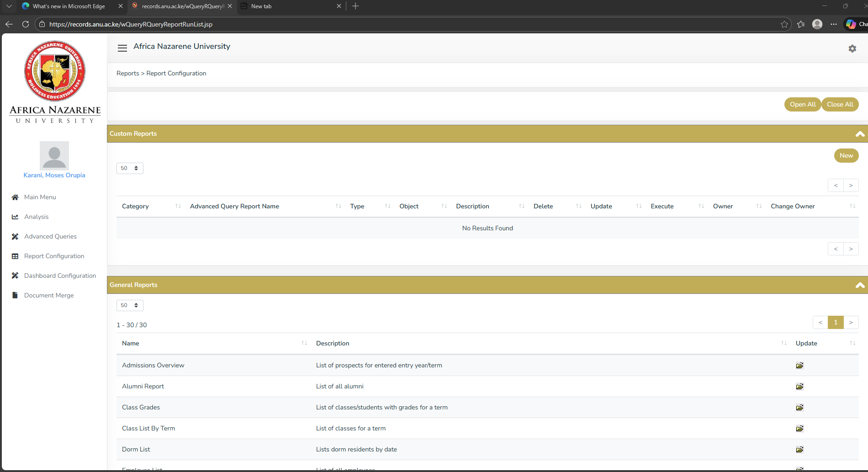The image size is (868, 472).
Task: Collapse the Custom Reports section
Action: coord(860,134)
